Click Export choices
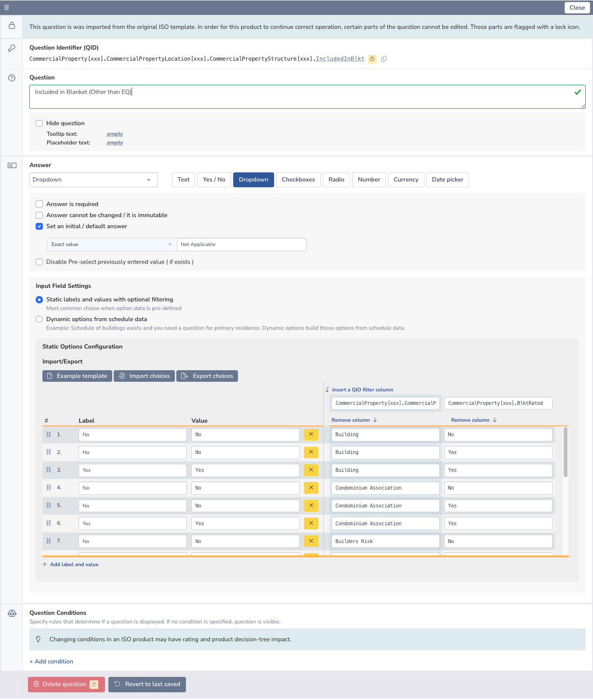Viewport: 593px width, 700px height. (x=207, y=376)
